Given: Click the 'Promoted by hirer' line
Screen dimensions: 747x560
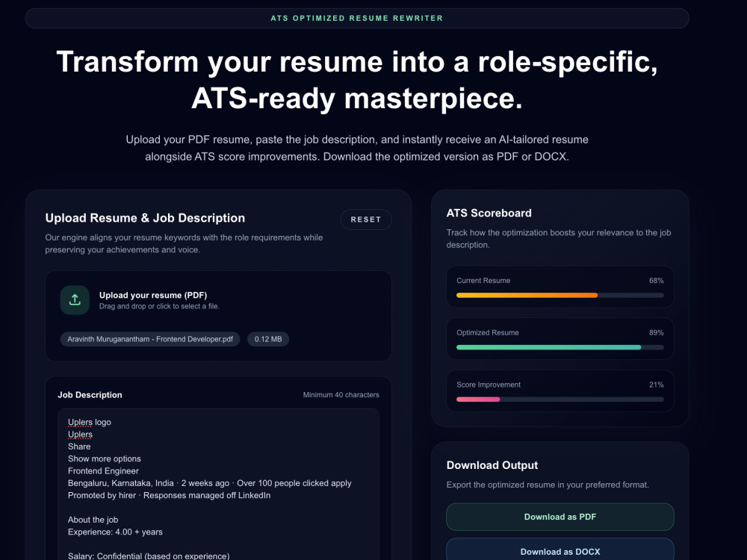Looking at the screenshot, I should click(169, 495).
